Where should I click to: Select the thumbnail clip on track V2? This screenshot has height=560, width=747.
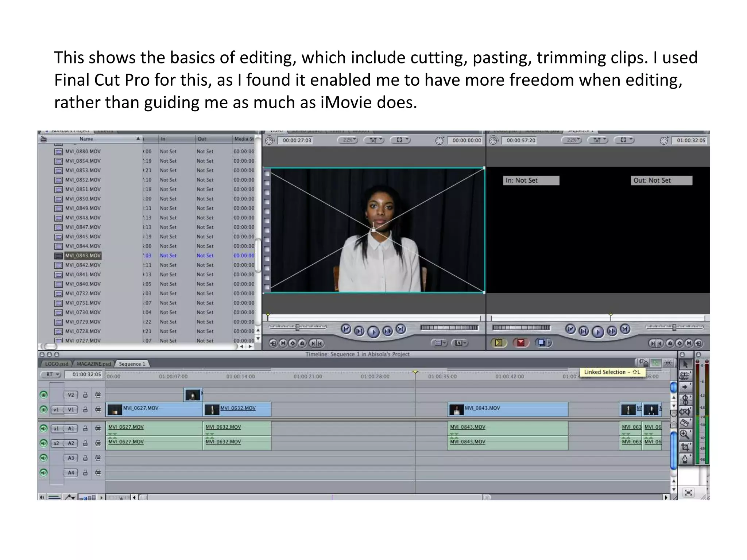point(193,394)
